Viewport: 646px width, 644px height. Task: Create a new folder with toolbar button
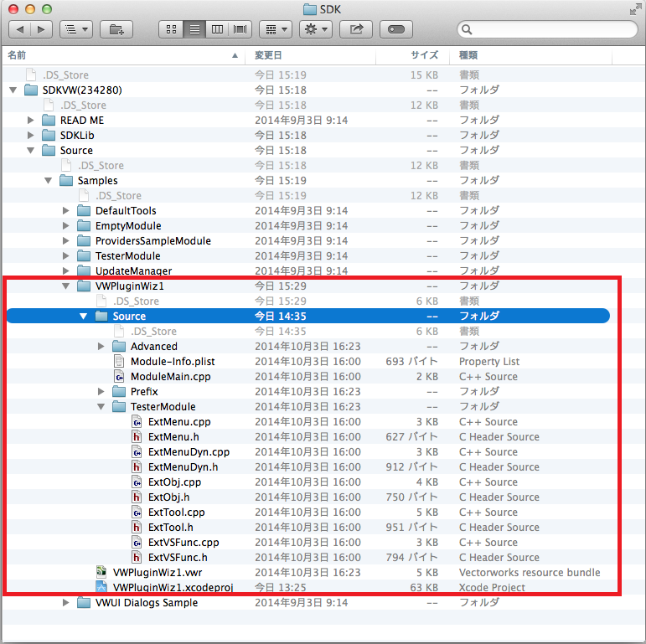coord(116,29)
